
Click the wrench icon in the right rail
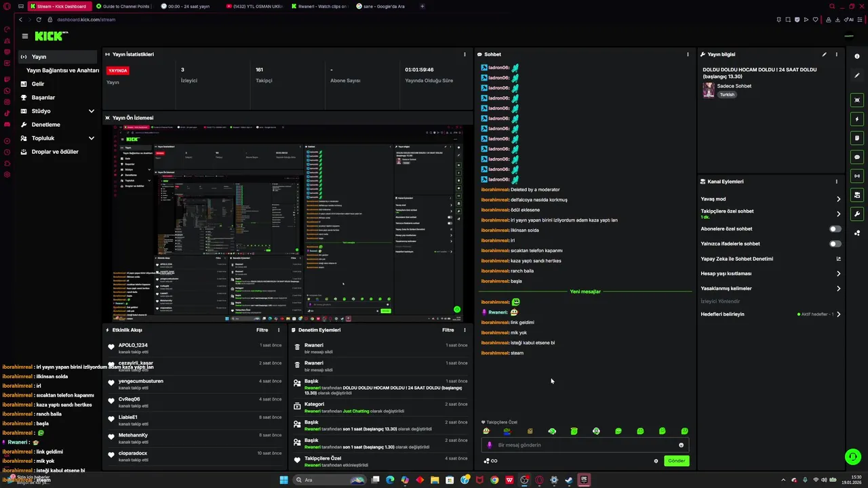pyautogui.click(x=857, y=214)
